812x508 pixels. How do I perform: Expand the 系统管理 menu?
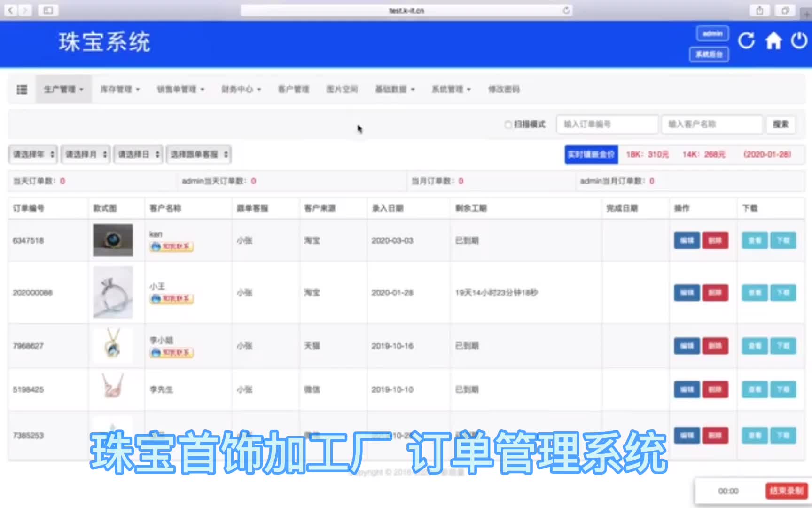point(451,89)
